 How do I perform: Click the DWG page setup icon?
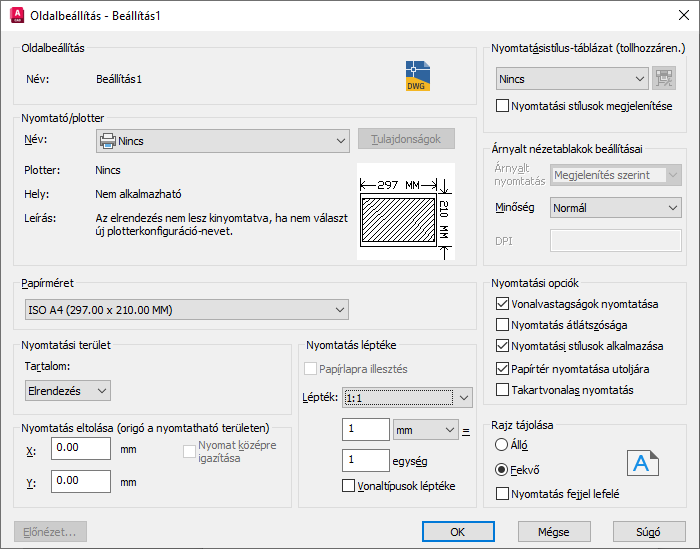[x=416, y=76]
